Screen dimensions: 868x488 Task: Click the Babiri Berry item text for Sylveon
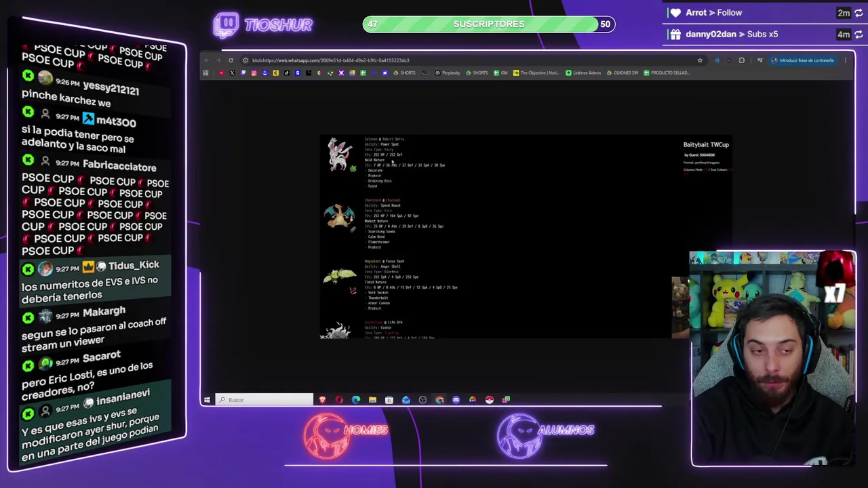point(393,139)
